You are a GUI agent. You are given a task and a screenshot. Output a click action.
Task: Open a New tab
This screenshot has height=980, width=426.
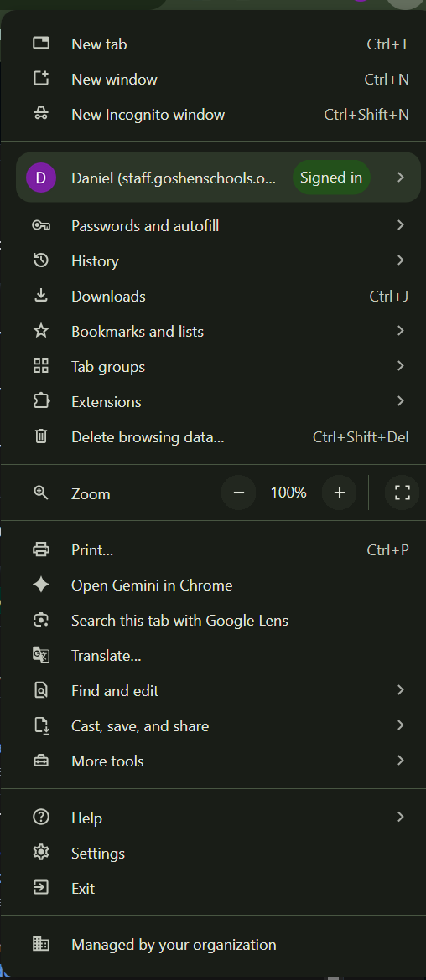[213, 44]
